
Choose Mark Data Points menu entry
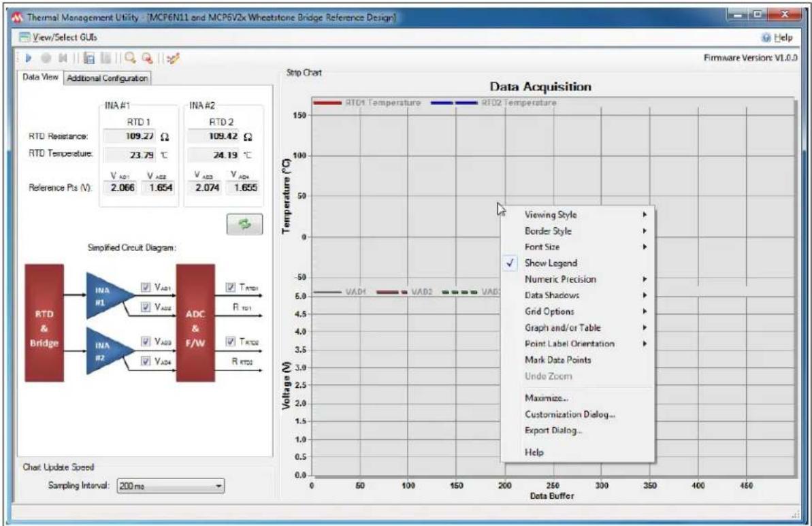point(557,360)
